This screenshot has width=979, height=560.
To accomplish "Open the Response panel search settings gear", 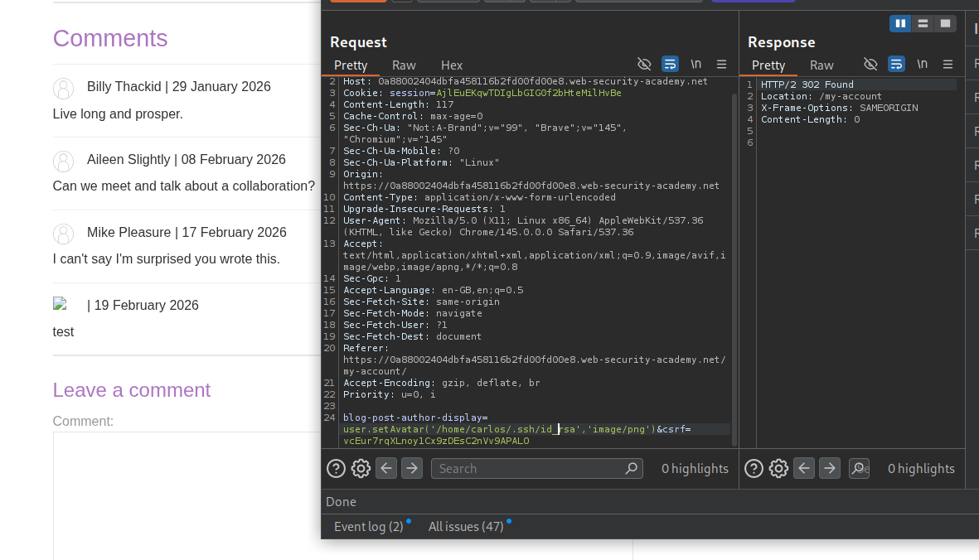I will (x=778, y=469).
